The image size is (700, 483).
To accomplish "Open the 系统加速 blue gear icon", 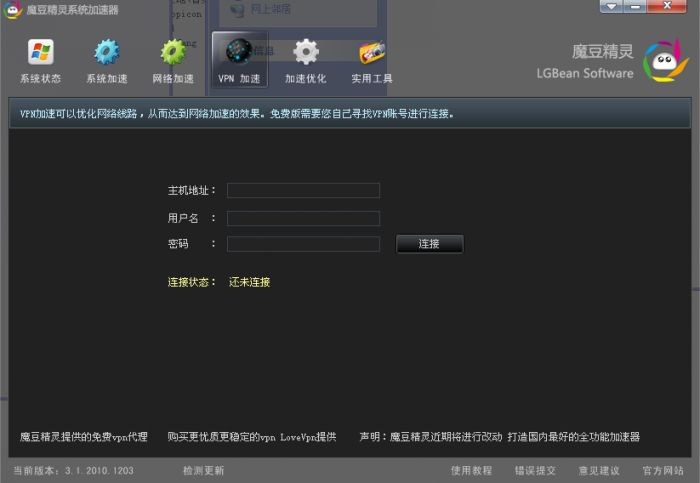I will (x=107, y=52).
